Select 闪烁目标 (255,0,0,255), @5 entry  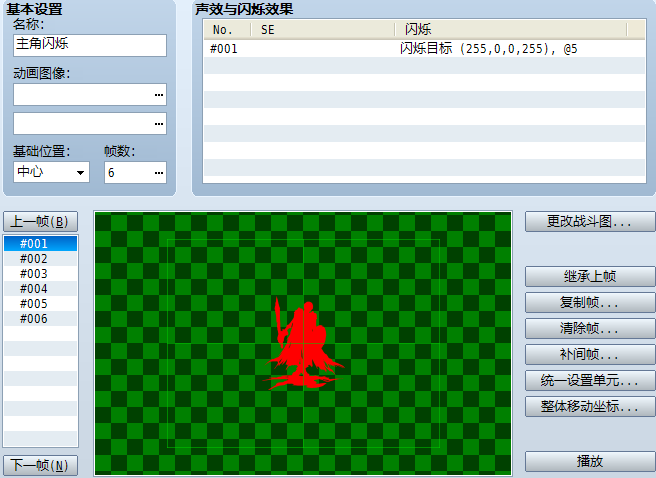point(489,49)
